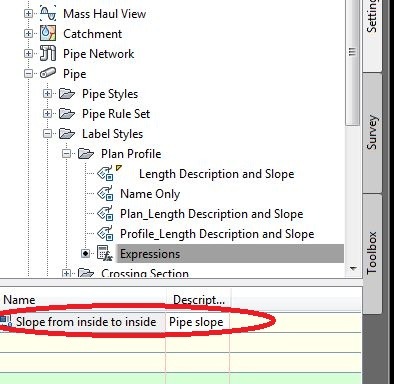This screenshot has width=394, height=384.
Task: Click the Label Styles folder icon
Action: (67, 134)
